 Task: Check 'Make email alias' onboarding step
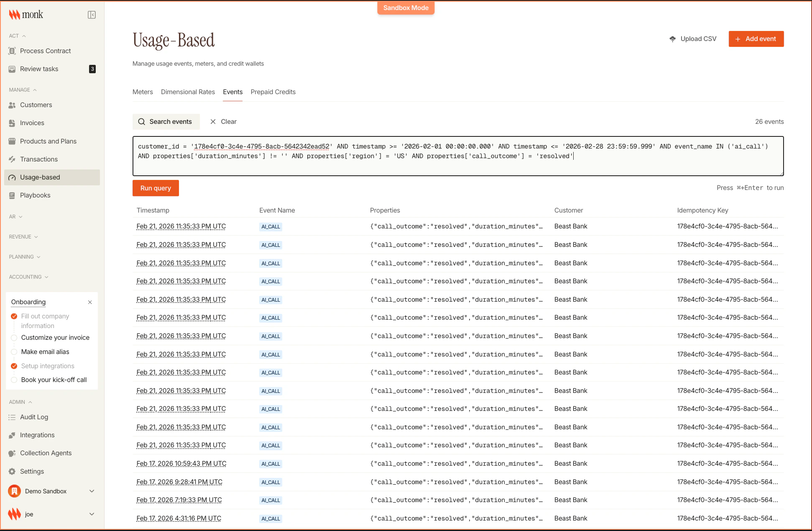tap(14, 352)
